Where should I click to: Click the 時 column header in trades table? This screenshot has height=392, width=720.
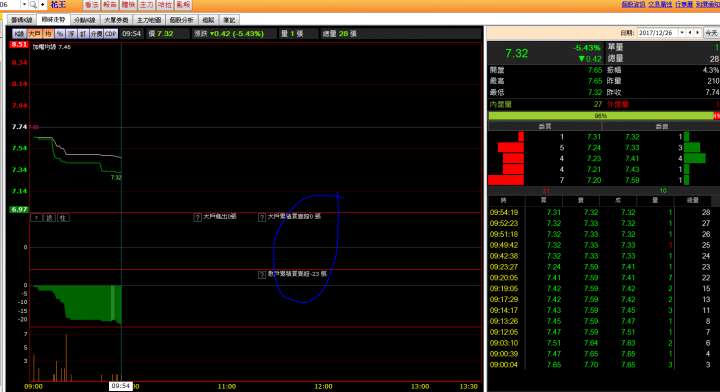(x=504, y=201)
